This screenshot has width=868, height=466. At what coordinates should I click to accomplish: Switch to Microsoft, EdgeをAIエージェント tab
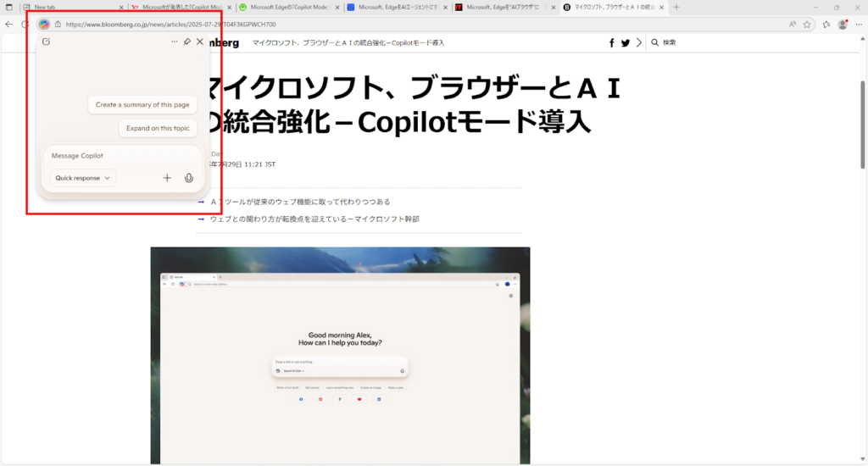(398, 7)
